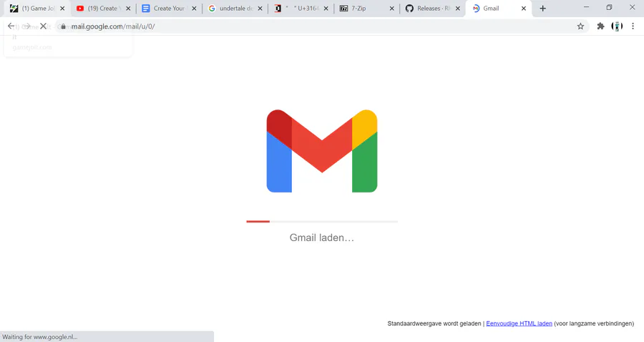644x342 pixels.
Task: Click the Gmail loading progress bar
Action: click(x=322, y=221)
